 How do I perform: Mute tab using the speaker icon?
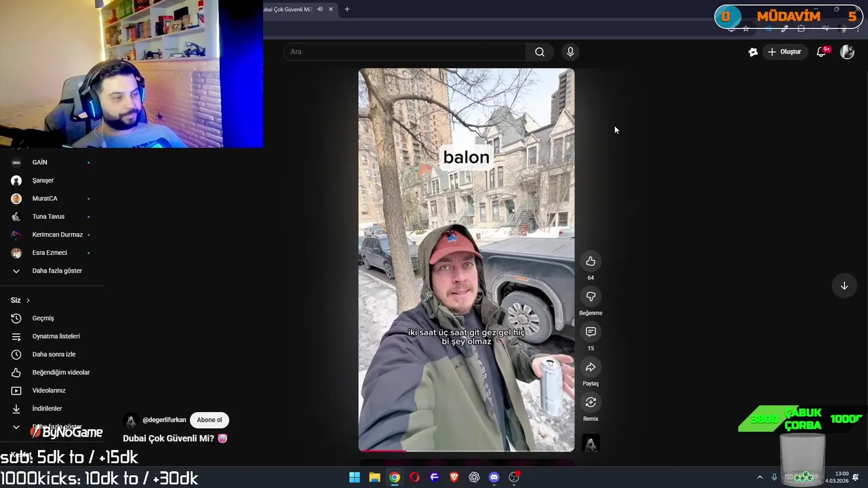click(x=320, y=9)
